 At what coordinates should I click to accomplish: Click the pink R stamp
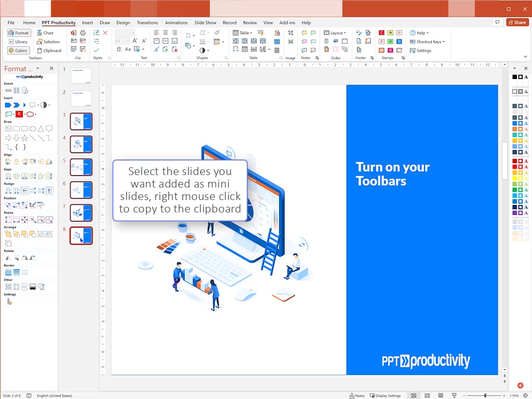[x=390, y=50]
